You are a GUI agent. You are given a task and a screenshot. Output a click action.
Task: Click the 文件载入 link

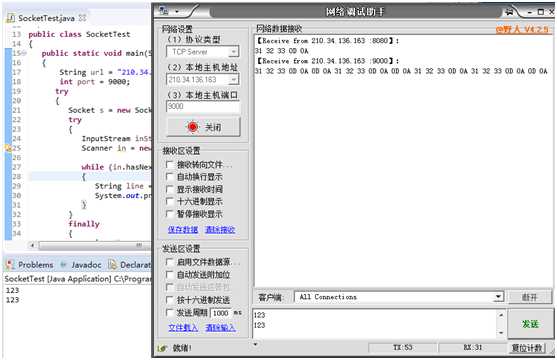tap(183, 327)
